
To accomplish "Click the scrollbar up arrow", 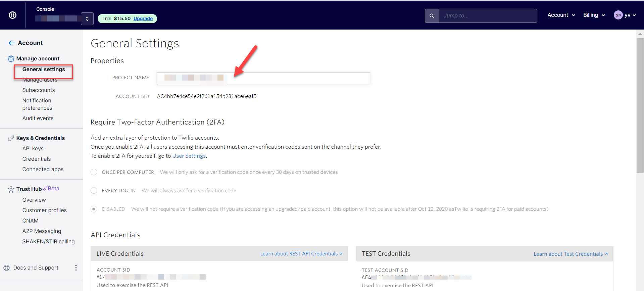I will pos(640,34).
